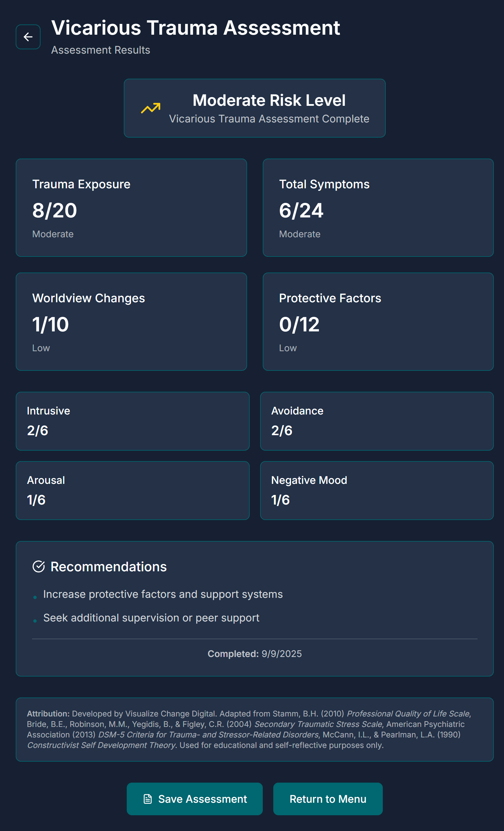The width and height of the screenshot is (504, 831).
Task: Click the Avoidance symptom tile
Action: (x=377, y=421)
